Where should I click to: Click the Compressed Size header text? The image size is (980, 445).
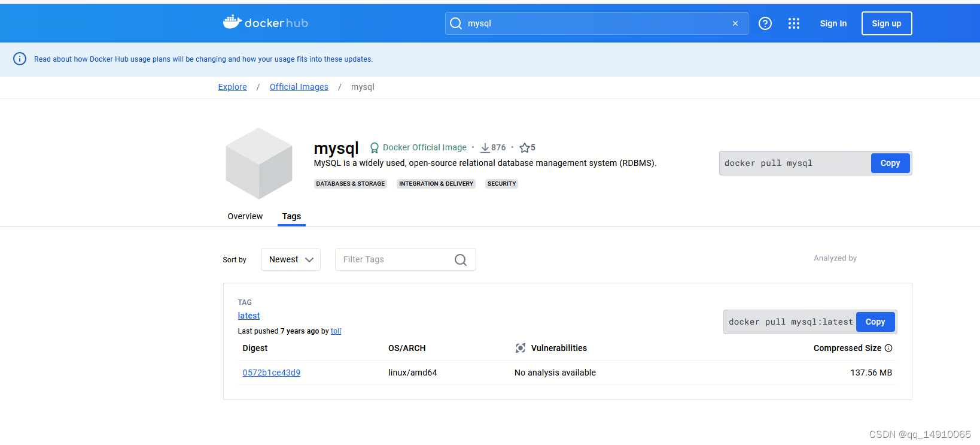(847, 348)
